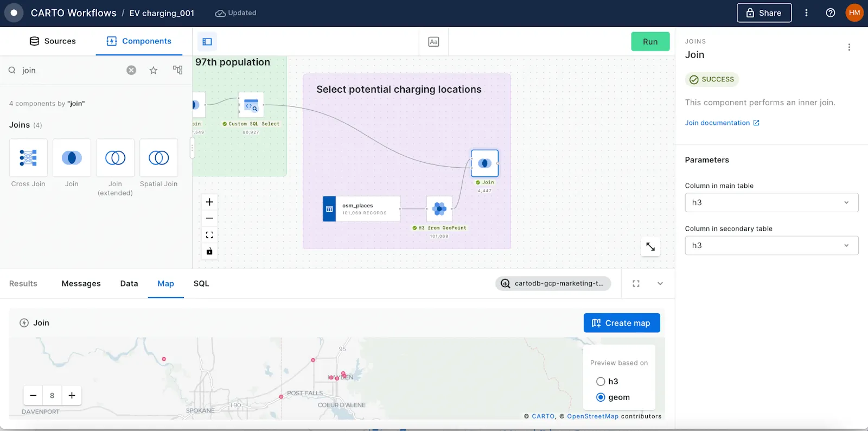The width and height of the screenshot is (868, 431).
Task: Select the Cross Join component icon
Action: point(28,158)
